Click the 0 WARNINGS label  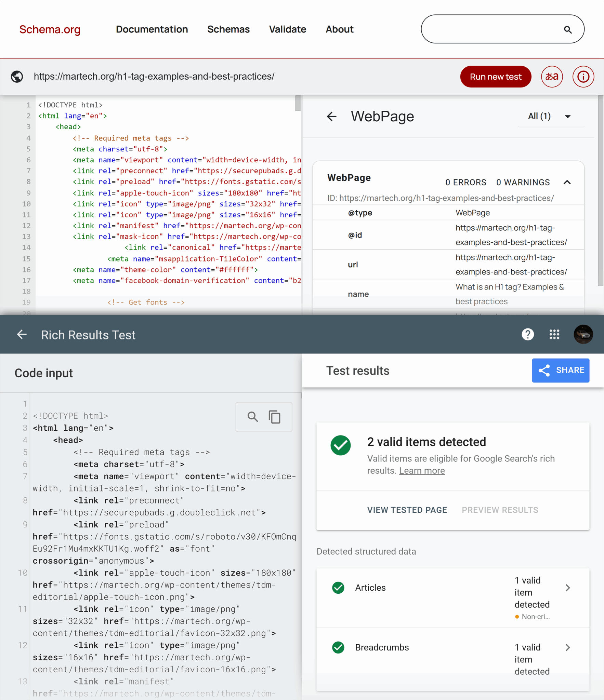(523, 182)
